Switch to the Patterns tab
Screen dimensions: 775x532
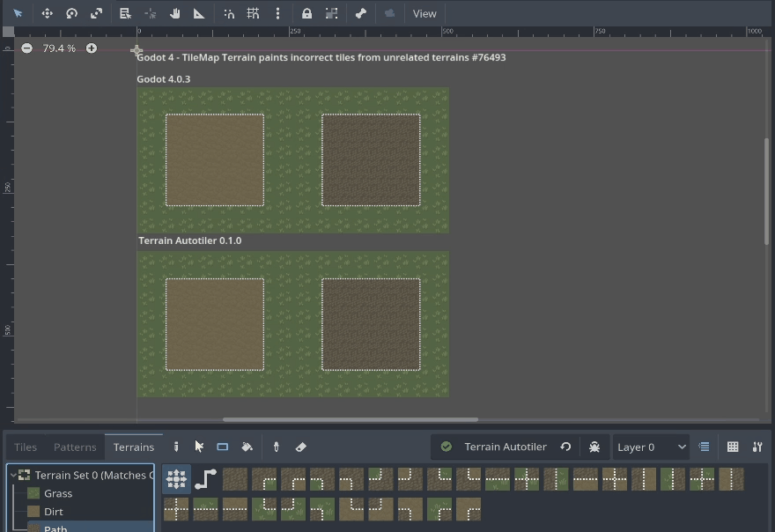75,447
